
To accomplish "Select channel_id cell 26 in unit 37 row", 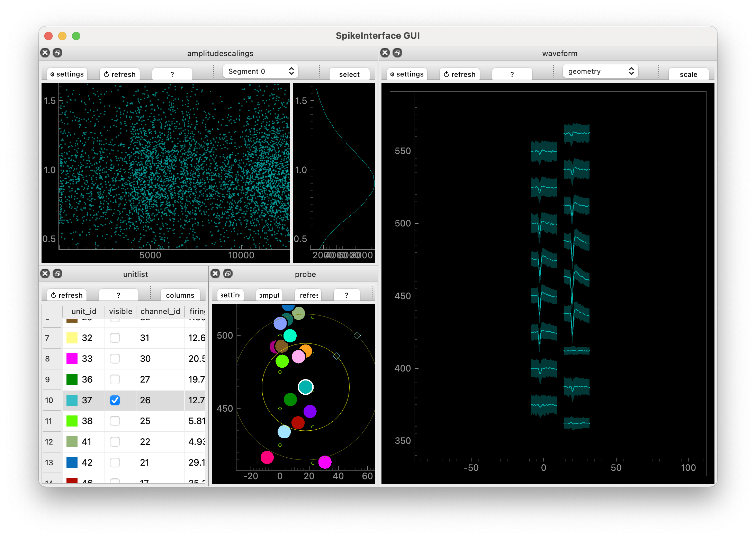I will [x=160, y=400].
